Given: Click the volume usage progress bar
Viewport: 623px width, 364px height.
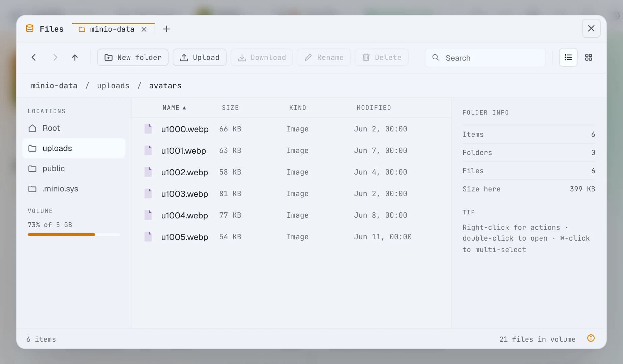Looking at the screenshot, I should click(74, 234).
